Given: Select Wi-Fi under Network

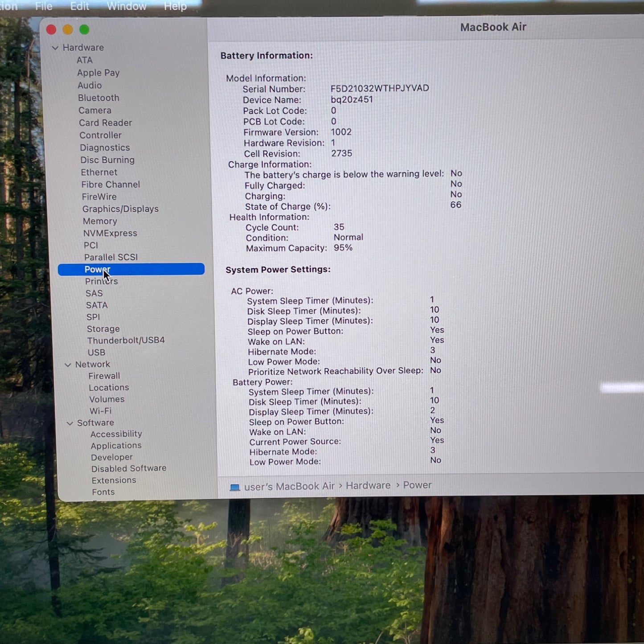Looking at the screenshot, I should click(101, 411).
